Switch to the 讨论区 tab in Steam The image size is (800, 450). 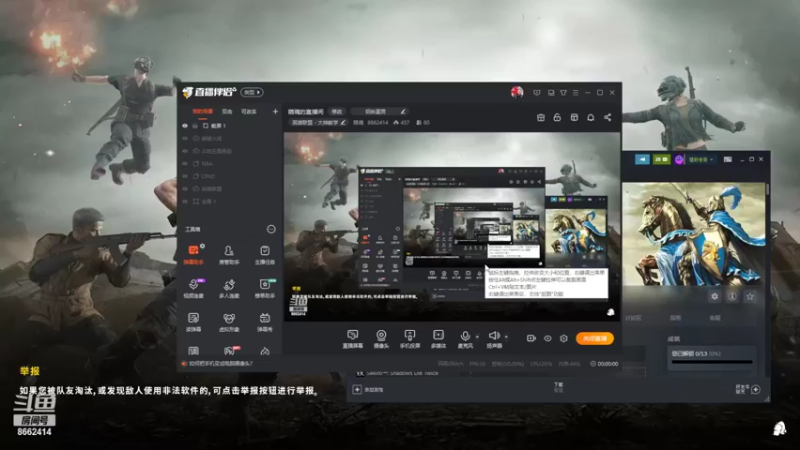click(x=633, y=318)
